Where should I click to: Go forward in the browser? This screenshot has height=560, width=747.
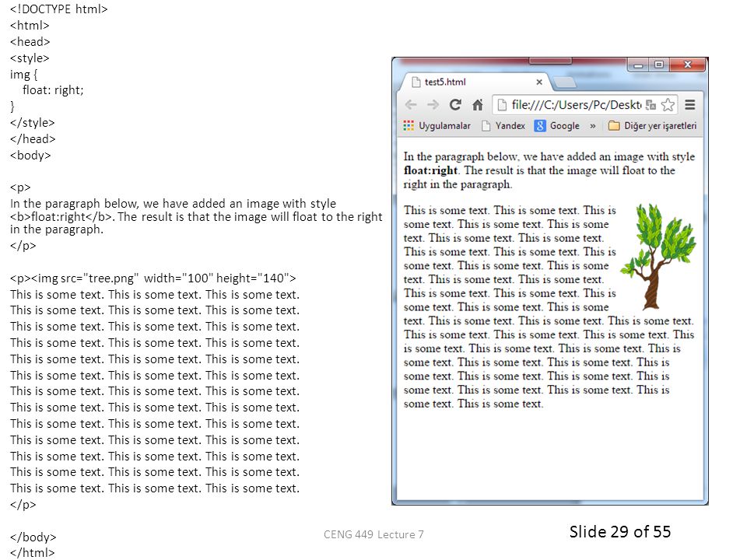click(x=433, y=105)
